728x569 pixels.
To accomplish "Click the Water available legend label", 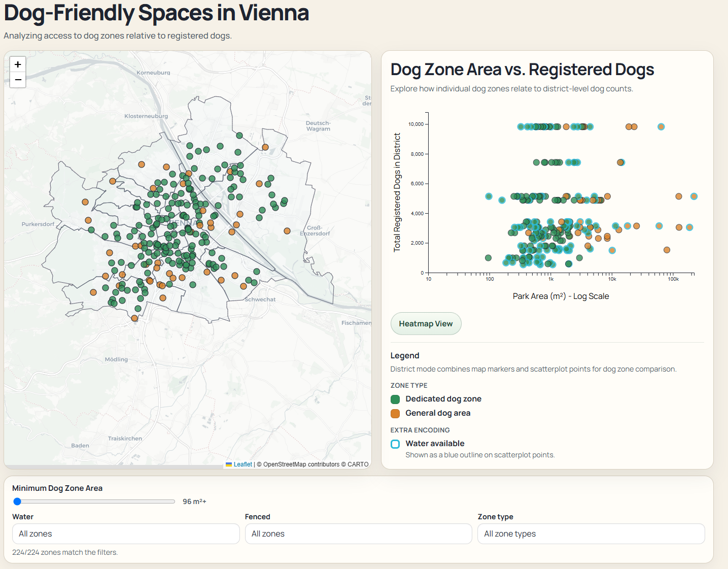I will pos(435,444).
